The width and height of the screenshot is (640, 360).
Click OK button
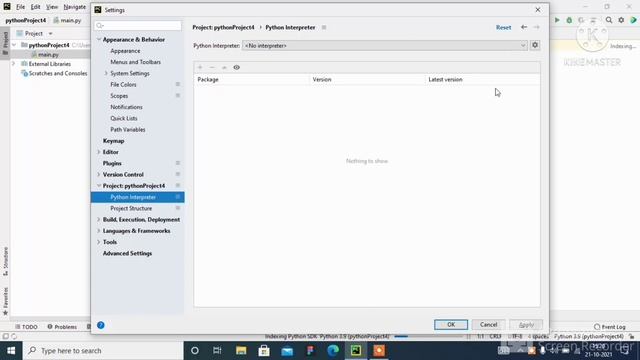[451, 324]
